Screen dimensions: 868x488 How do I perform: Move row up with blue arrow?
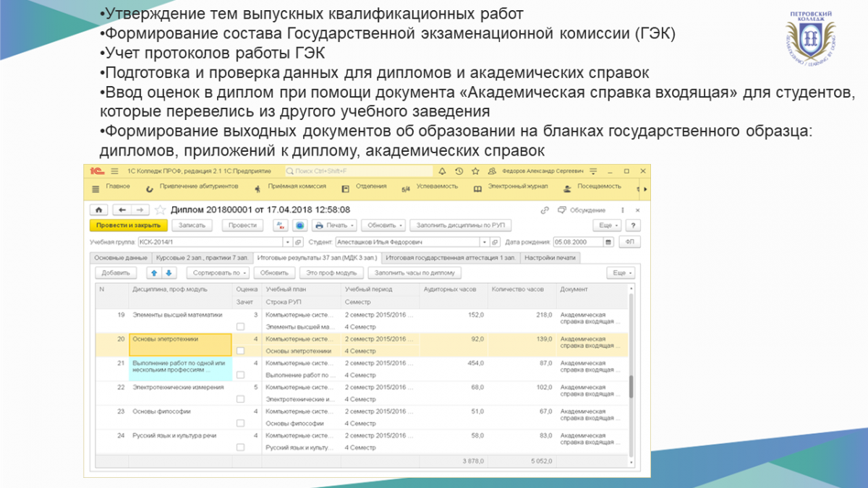coord(154,273)
